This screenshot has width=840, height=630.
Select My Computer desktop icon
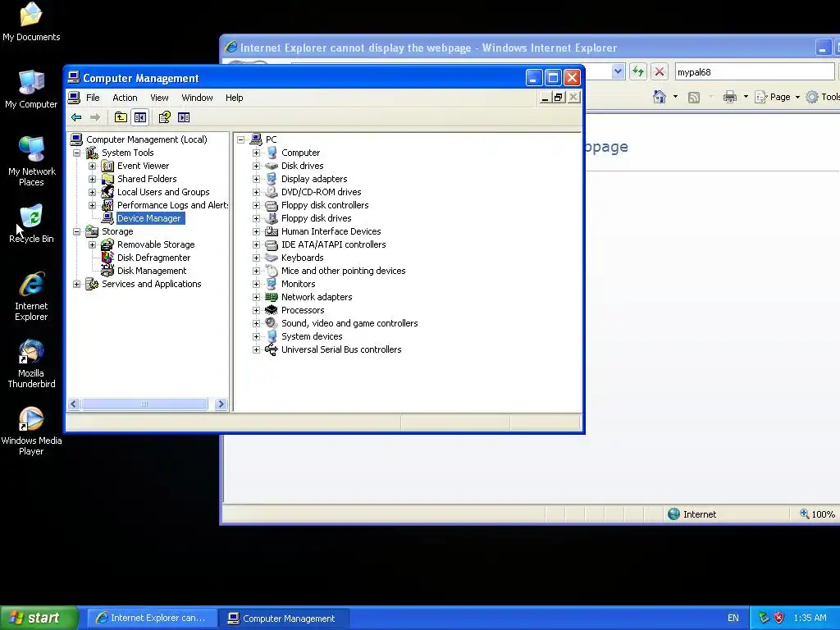point(31,89)
